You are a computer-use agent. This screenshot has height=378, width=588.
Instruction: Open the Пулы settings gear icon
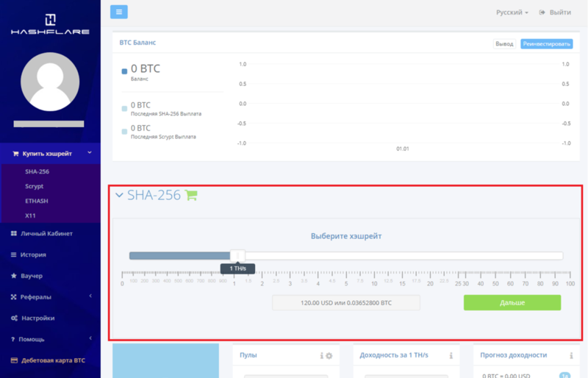point(329,356)
